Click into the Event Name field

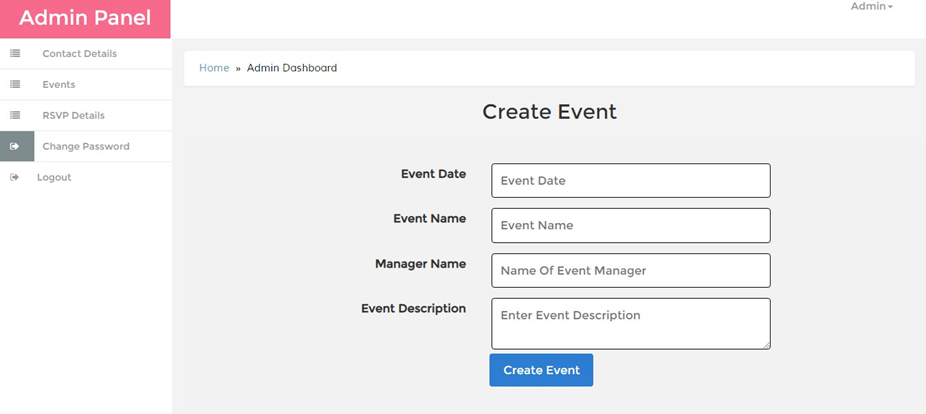[x=630, y=225]
